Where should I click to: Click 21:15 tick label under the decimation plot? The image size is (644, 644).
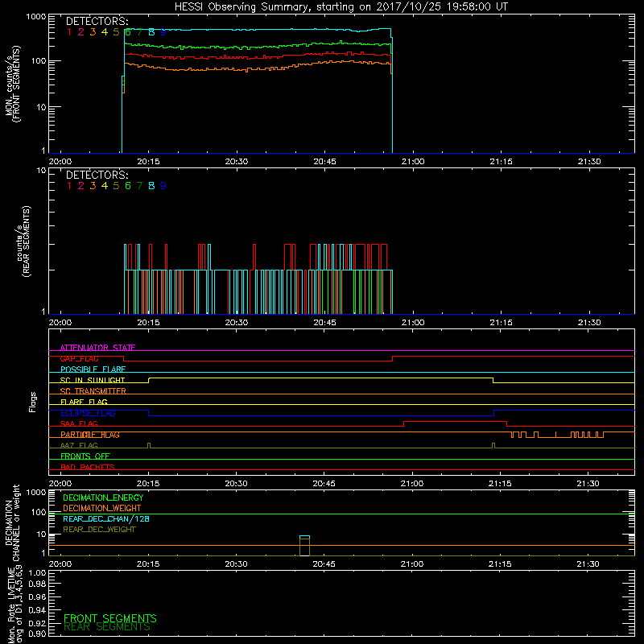tap(500, 564)
